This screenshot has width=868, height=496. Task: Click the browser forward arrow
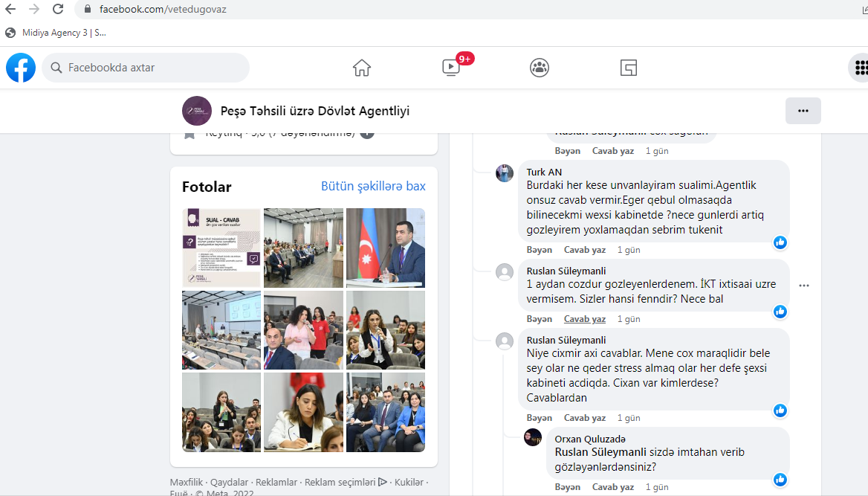[x=34, y=9]
